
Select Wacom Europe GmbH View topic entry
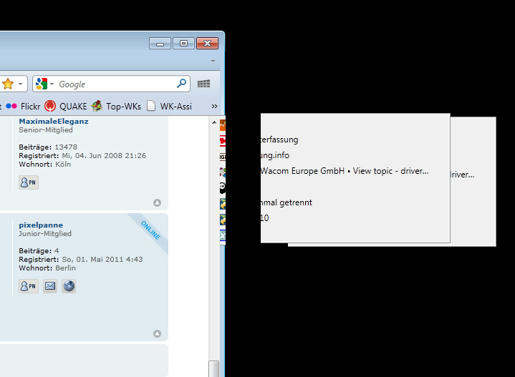(344, 171)
